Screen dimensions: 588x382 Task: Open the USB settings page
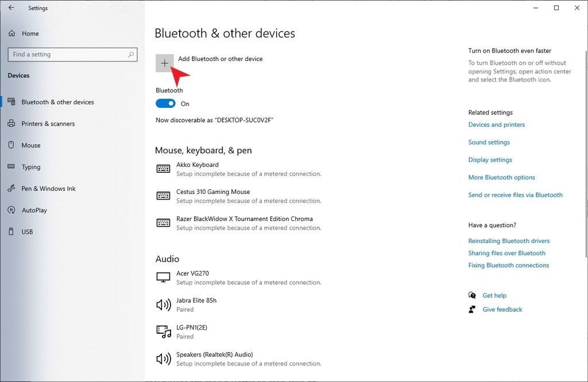click(x=27, y=232)
